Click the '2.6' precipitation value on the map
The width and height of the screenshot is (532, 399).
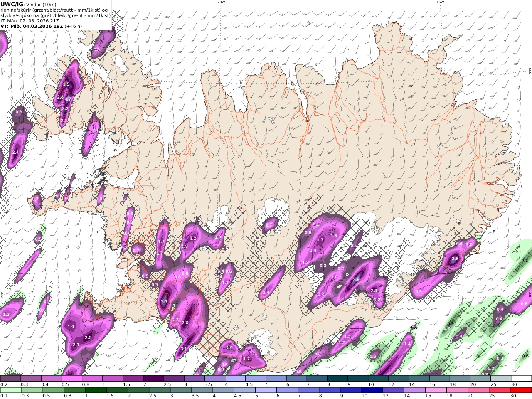tap(185, 323)
